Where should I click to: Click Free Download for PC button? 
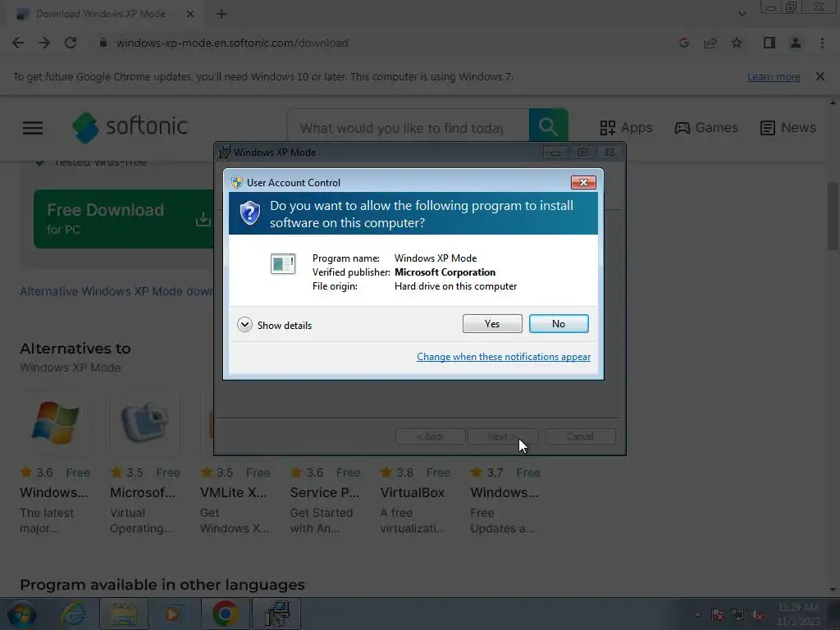(124, 218)
